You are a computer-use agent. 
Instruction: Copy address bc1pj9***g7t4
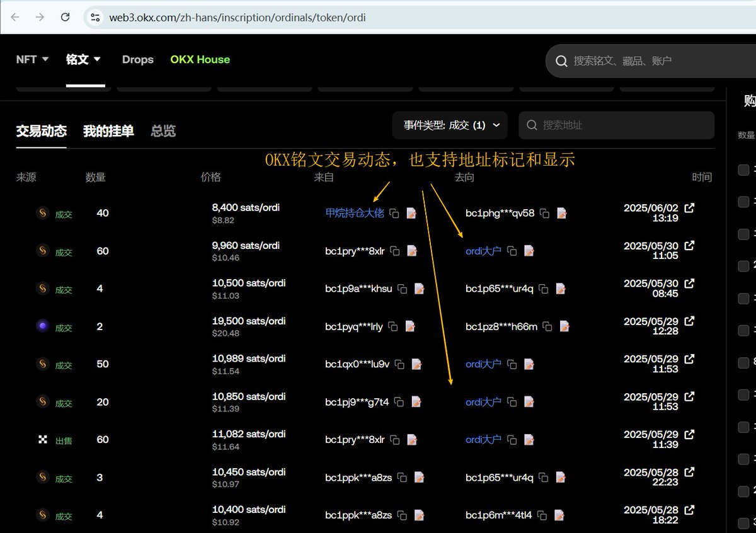coord(399,402)
